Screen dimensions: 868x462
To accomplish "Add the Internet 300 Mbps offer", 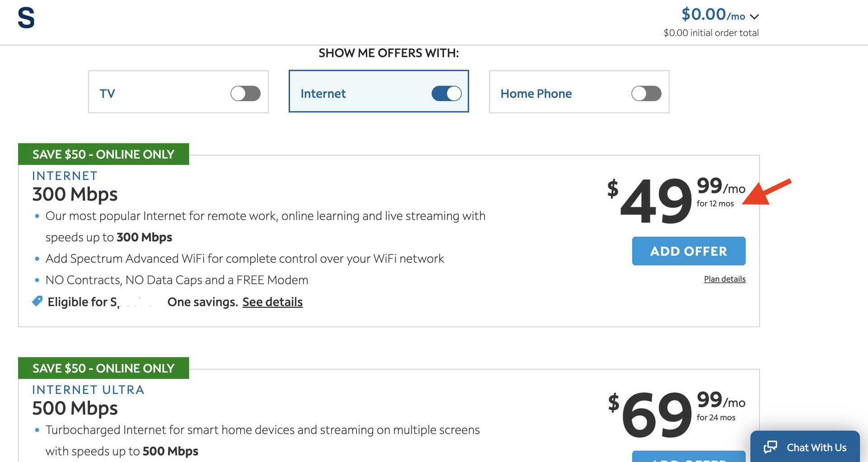I will point(688,251).
